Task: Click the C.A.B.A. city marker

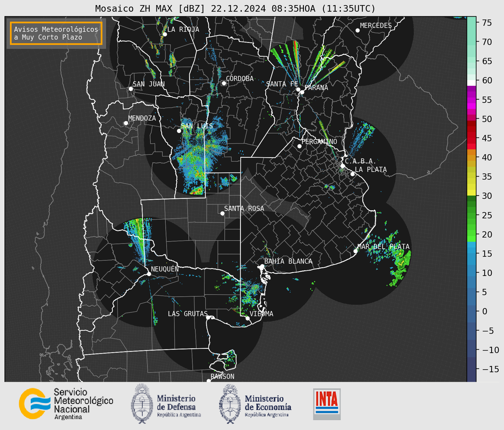Action: (343, 166)
